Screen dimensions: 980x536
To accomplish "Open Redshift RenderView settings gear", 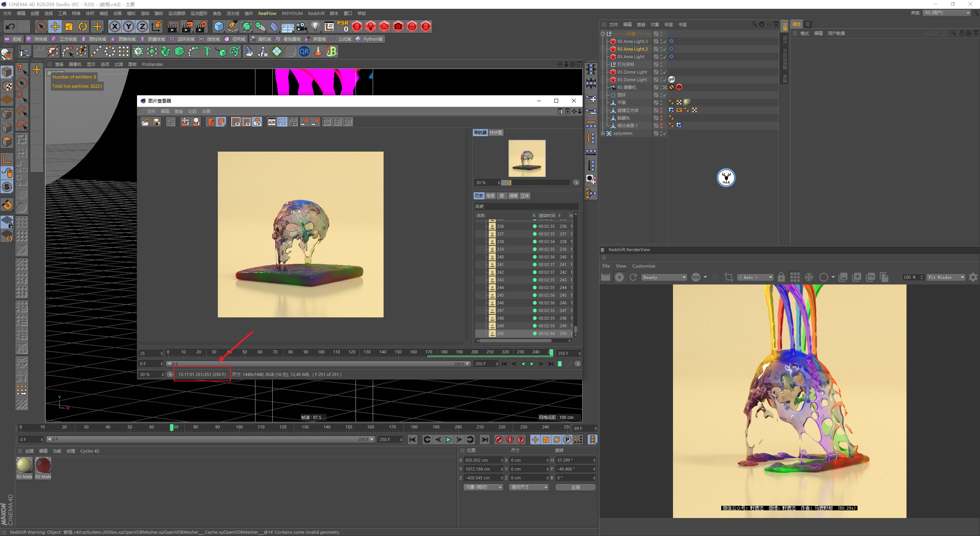I will tap(973, 277).
